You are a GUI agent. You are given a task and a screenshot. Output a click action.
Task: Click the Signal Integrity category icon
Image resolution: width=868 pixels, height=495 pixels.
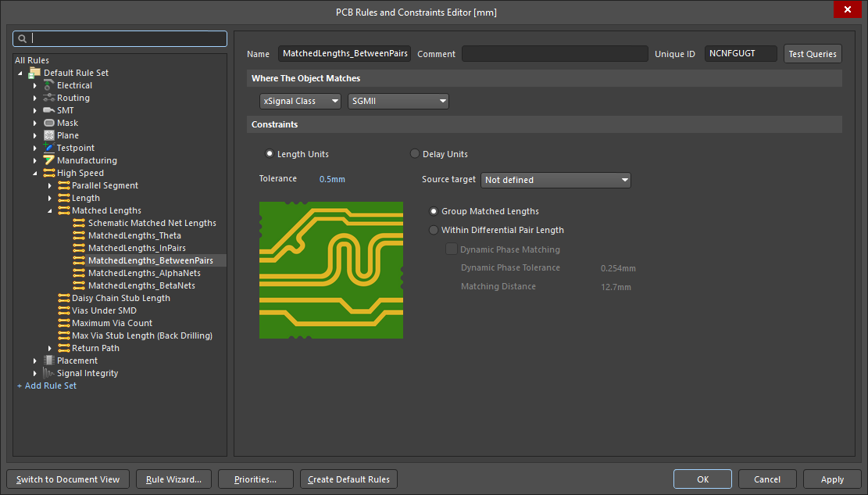pos(48,373)
